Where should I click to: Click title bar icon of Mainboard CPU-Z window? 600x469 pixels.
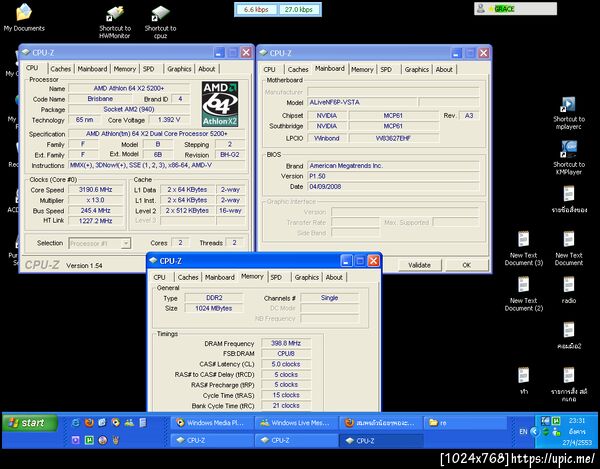point(264,53)
